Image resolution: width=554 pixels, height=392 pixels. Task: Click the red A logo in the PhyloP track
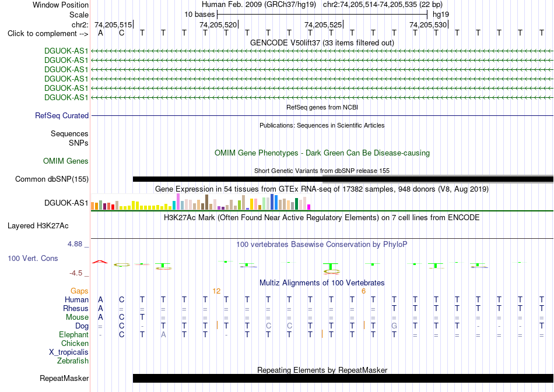pos(100,262)
